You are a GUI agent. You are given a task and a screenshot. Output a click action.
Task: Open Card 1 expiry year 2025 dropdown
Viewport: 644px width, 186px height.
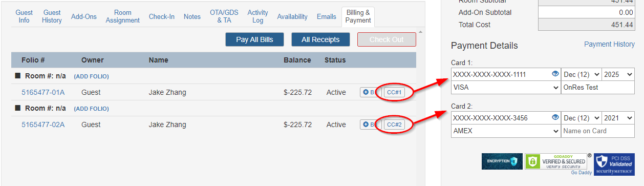point(618,74)
